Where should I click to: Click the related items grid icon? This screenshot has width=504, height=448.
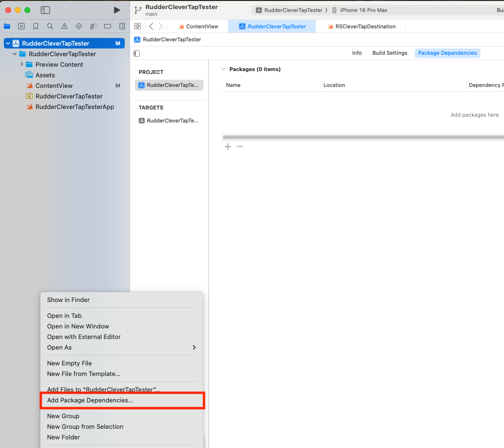click(138, 26)
